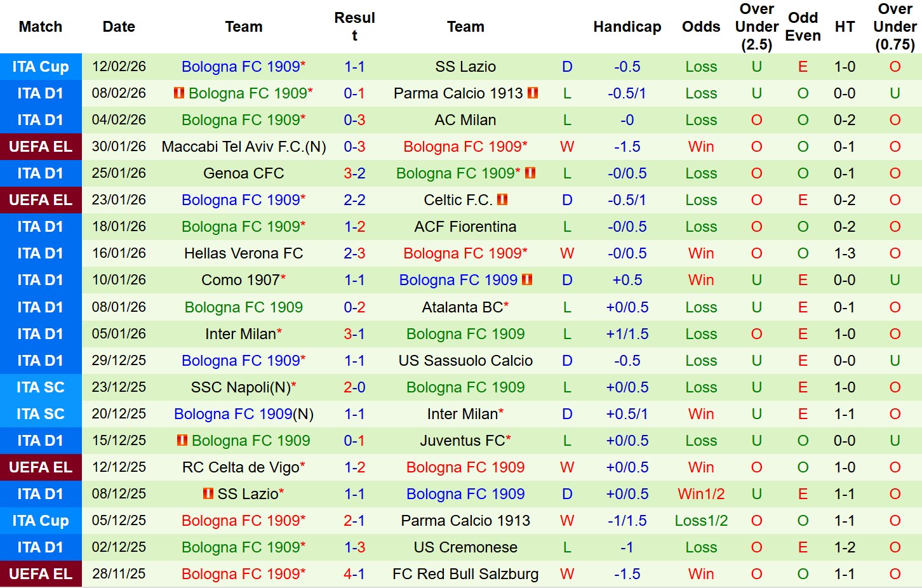Image resolution: width=922 pixels, height=588 pixels.
Task: Click the Handicap column header
Action: click(x=627, y=27)
